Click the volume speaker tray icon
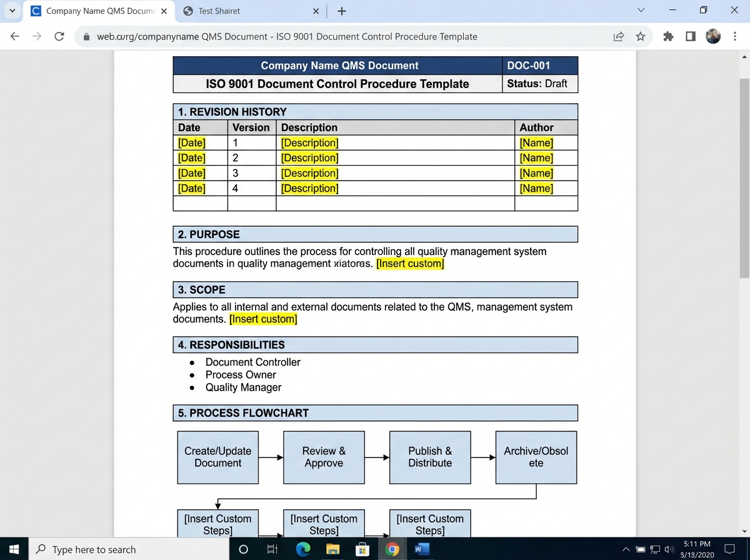The height and width of the screenshot is (560, 750). (669, 550)
